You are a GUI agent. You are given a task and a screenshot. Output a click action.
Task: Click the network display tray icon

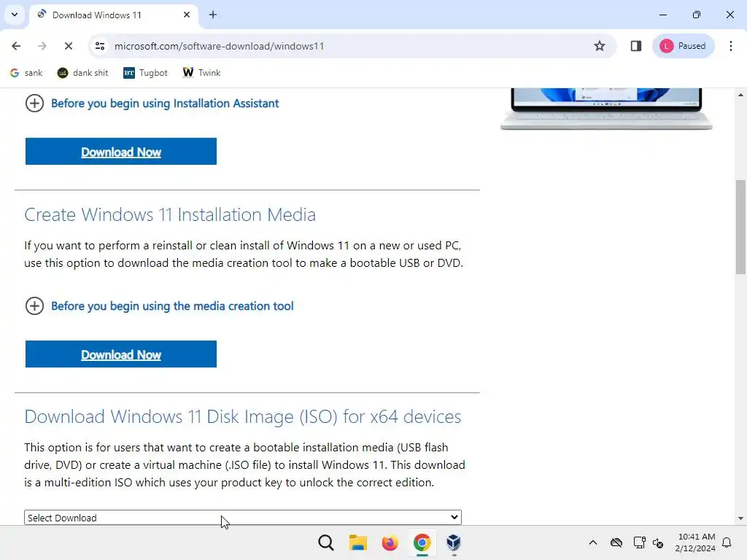tap(639, 542)
